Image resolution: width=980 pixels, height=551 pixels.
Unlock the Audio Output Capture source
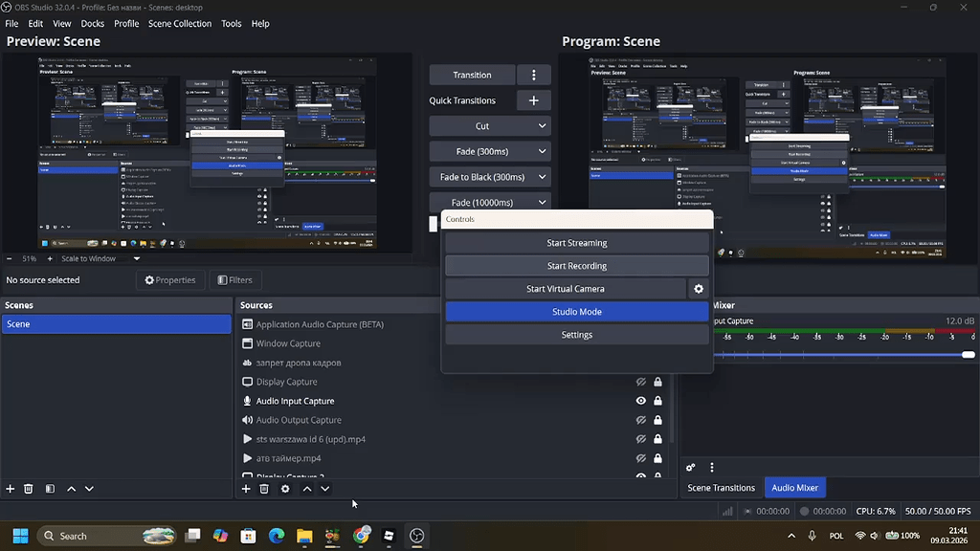tap(657, 421)
